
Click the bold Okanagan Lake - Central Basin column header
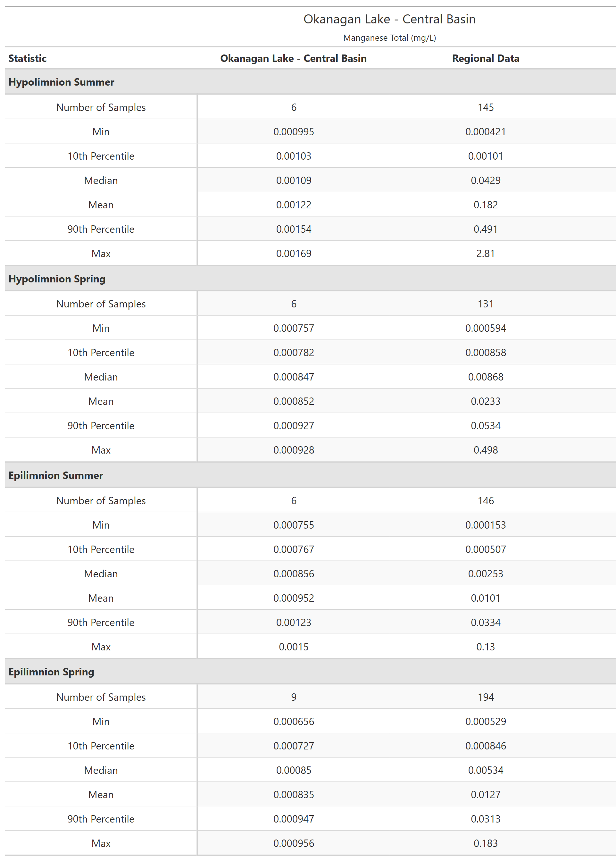[293, 58]
